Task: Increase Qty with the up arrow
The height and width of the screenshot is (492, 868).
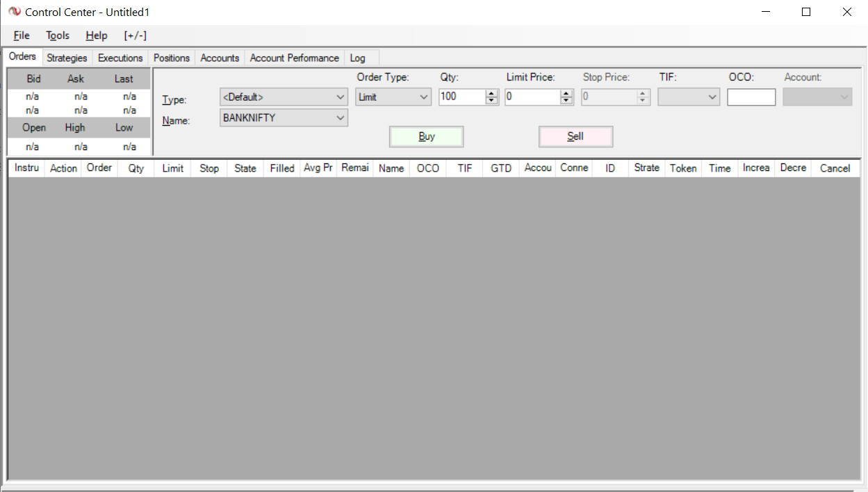Action: 492,94
